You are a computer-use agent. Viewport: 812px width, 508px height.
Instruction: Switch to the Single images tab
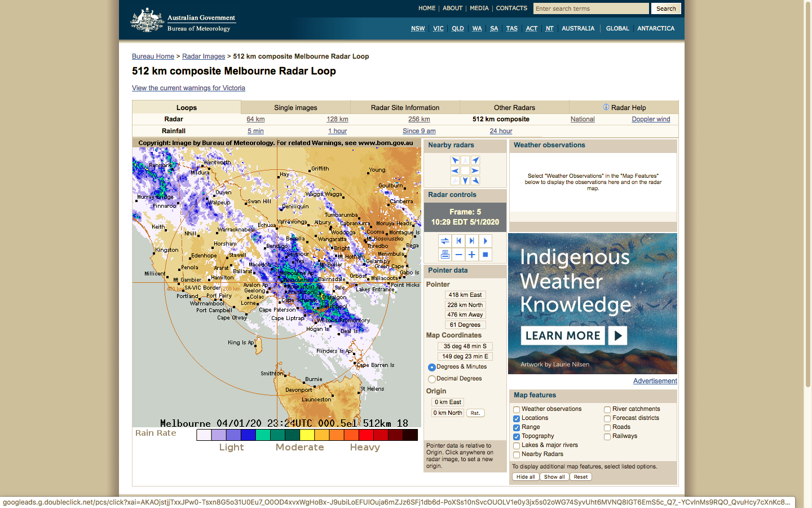pos(295,108)
